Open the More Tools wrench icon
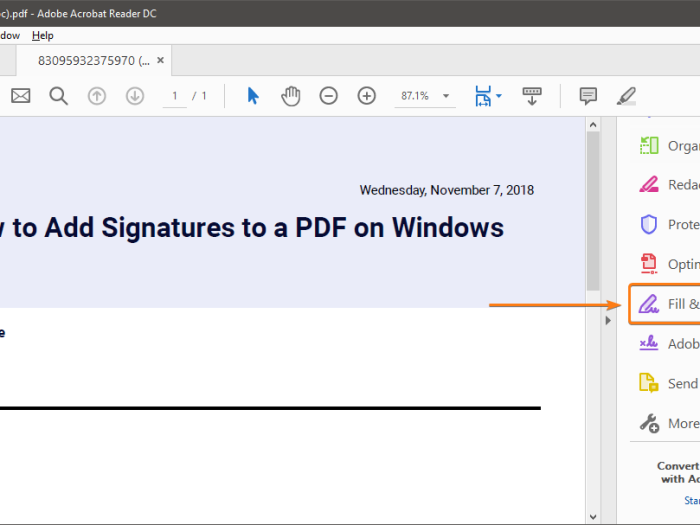Image resolution: width=700 pixels, height=525 pixels. pos(649,423)
